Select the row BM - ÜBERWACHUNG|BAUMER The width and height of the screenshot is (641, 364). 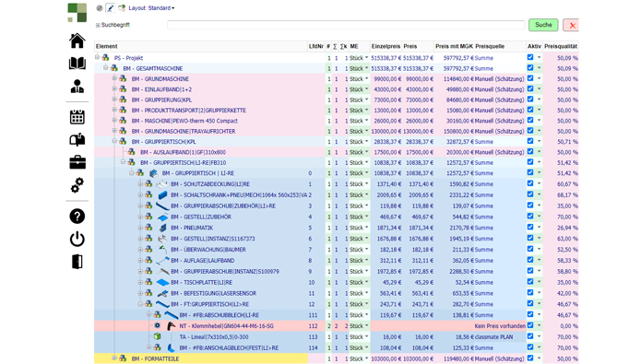coord(337,250)
